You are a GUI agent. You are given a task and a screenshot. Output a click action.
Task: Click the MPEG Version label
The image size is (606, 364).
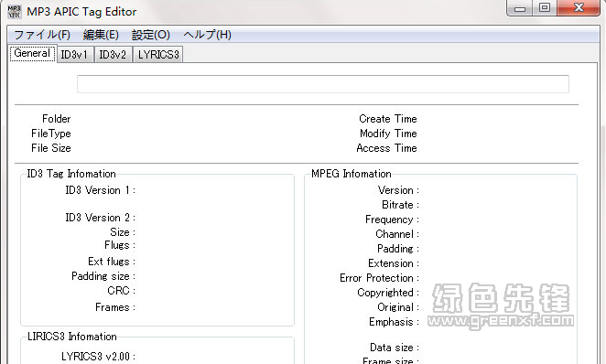tap(398, 190)
